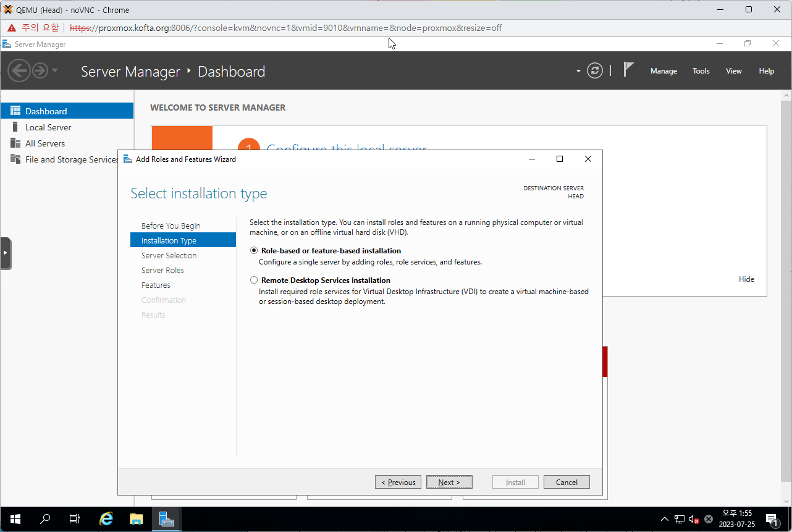792x532 pixels.
Task: Open the Tools menu
Action: pos(701,71)
